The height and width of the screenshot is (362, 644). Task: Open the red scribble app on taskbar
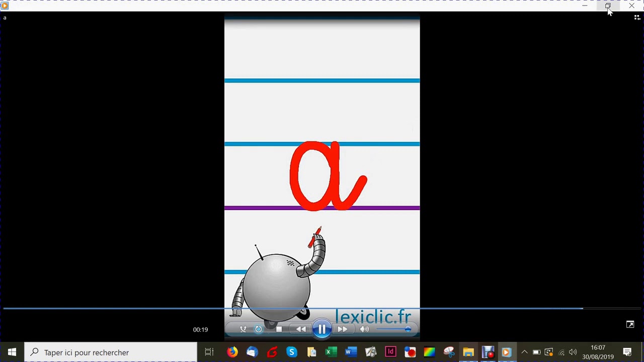coord(272,352)
